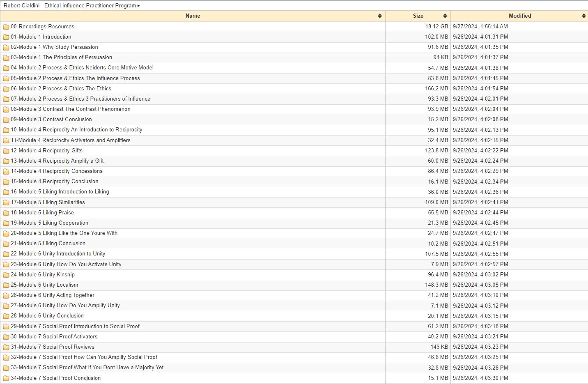This screenshot has height=384, width=588.
Task: Select the 109.0 MB size cell
Action: coord(436,202)
